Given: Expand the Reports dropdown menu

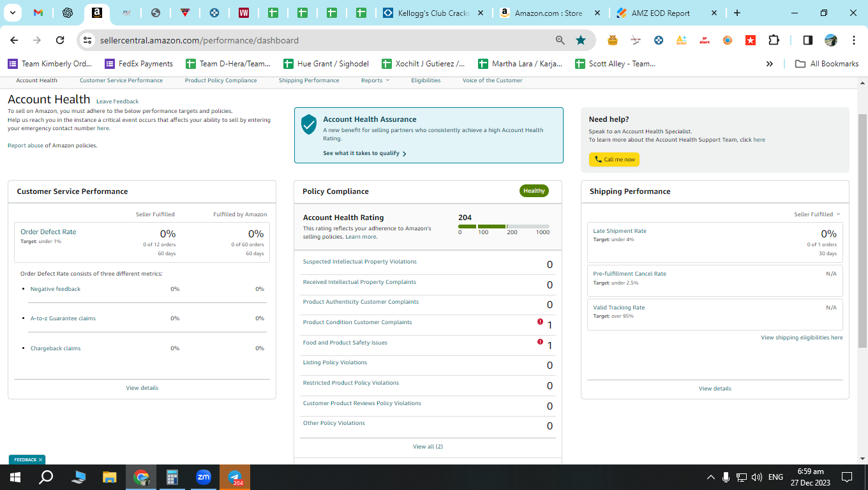Looking at the screenshot, I should click(375, 80).
